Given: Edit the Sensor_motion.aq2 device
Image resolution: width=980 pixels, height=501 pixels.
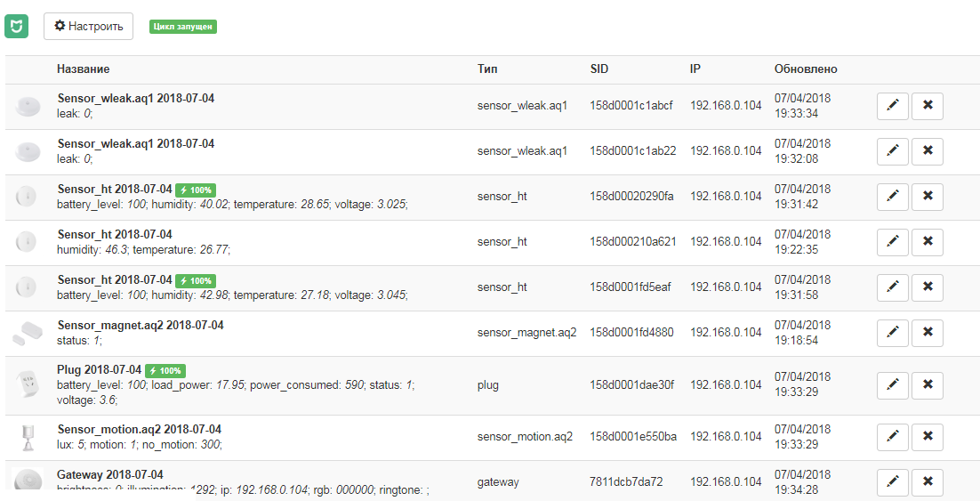Looking at the screenshot, I should (892, 437).
